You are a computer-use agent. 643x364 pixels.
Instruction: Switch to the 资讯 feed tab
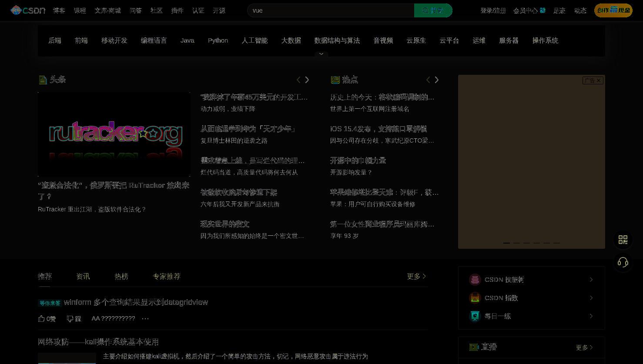coord(83,277)
